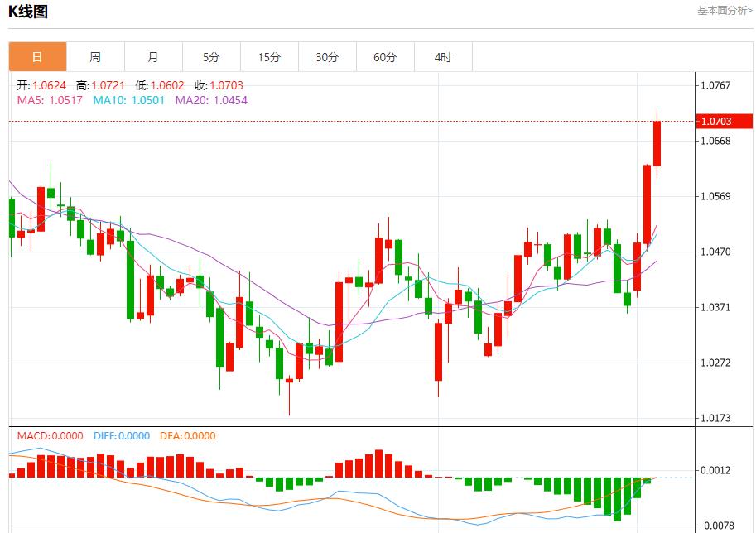Click the 1.0470 price axis label
Image resolution: width=756 pixels, height=533 pixels.
(x=715, y=252)
